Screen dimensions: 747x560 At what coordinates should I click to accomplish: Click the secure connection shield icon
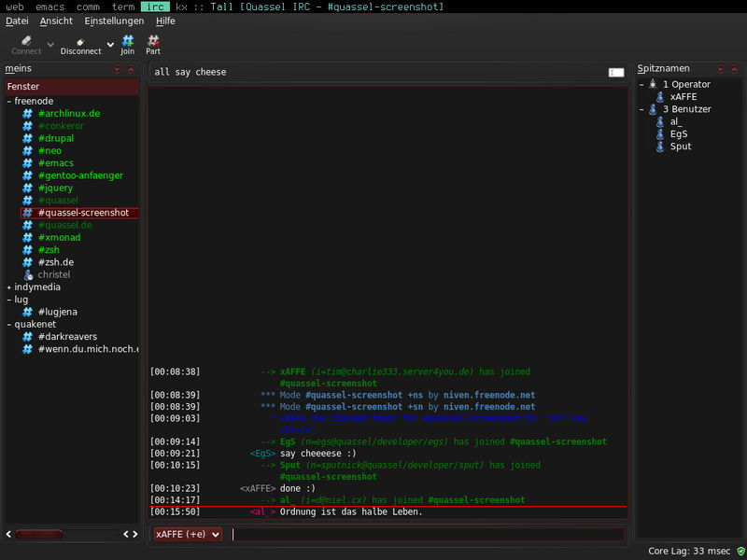740,551
